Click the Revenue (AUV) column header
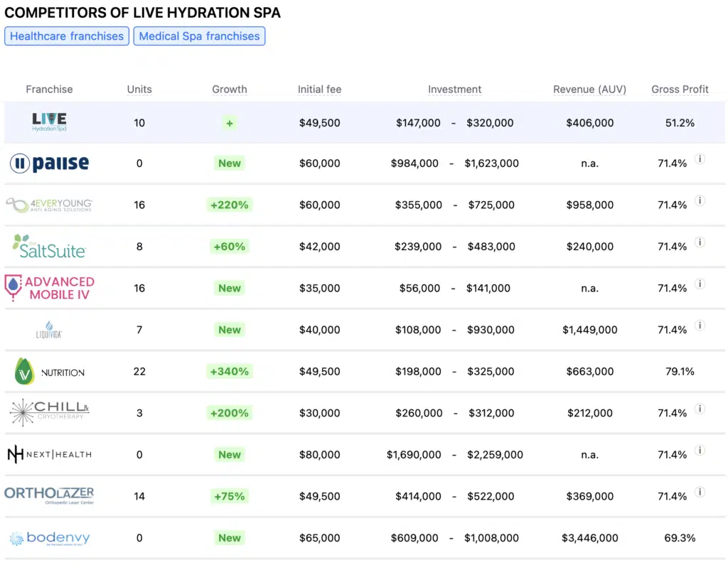The width and height of the screenshot is (728, 570). pos(589,89)
